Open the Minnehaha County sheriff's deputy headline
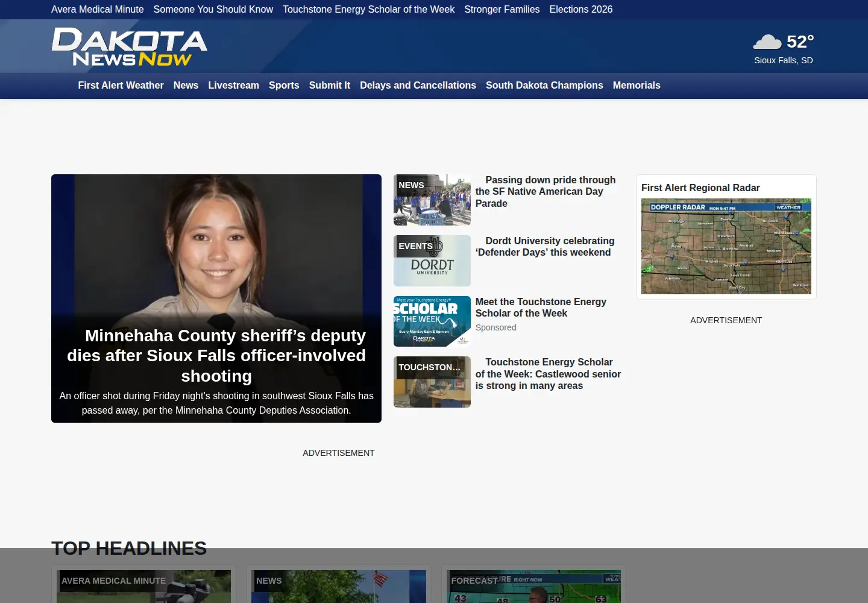 pos(216,356)
